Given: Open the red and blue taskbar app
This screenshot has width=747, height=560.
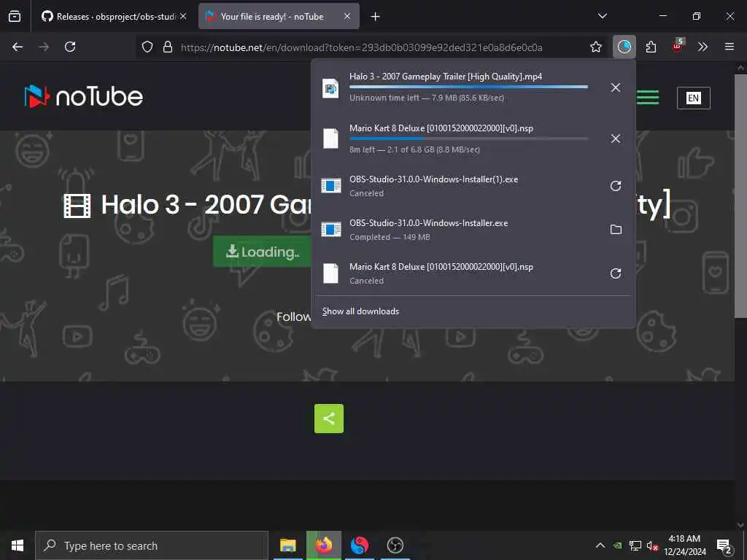Looking at the screenshot, I should [x=359, y=545].
